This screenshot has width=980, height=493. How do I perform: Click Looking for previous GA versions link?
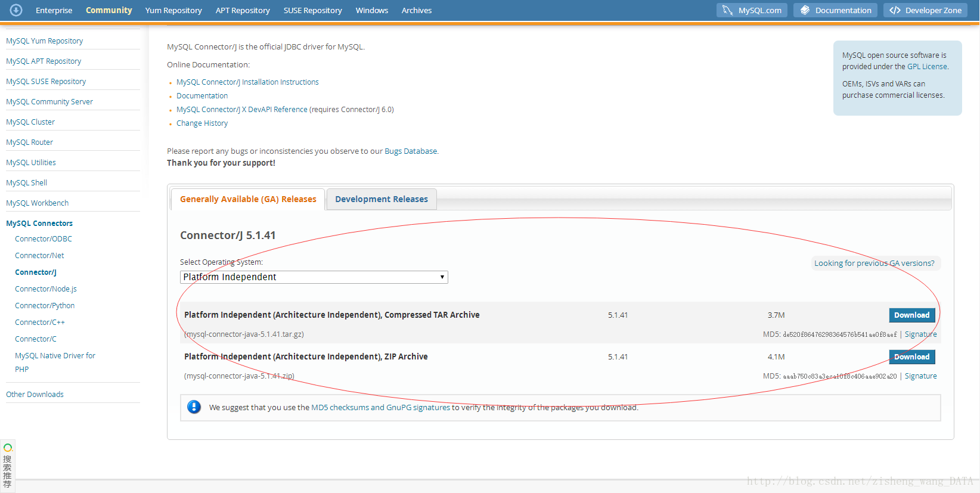(x=874, y=263)
